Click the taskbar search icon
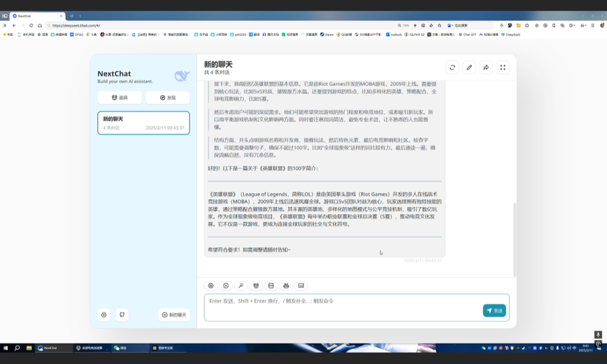Viewport: 607px width, 364px height. (x=17, y=348)
